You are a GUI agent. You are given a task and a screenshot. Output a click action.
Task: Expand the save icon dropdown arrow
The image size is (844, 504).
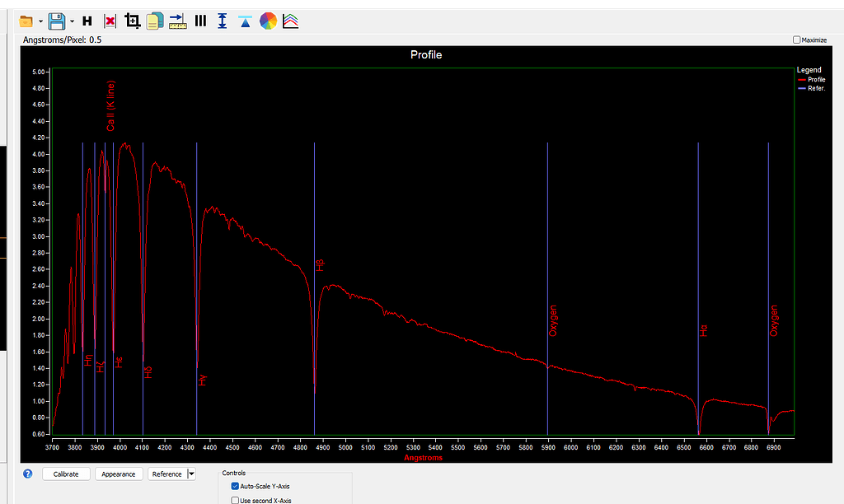coord(73,21)
